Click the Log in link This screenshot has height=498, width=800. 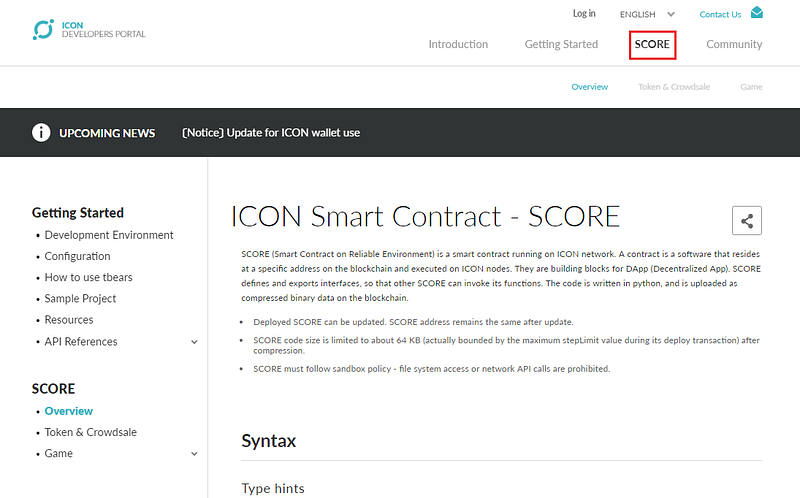pos(584,14)
